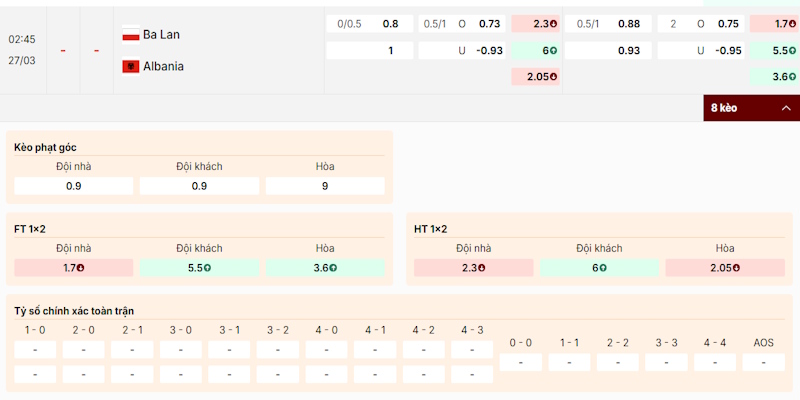Select the Ba Lan team name
Viewport: 800px width, 400px height.
click(x=163, y=34)
